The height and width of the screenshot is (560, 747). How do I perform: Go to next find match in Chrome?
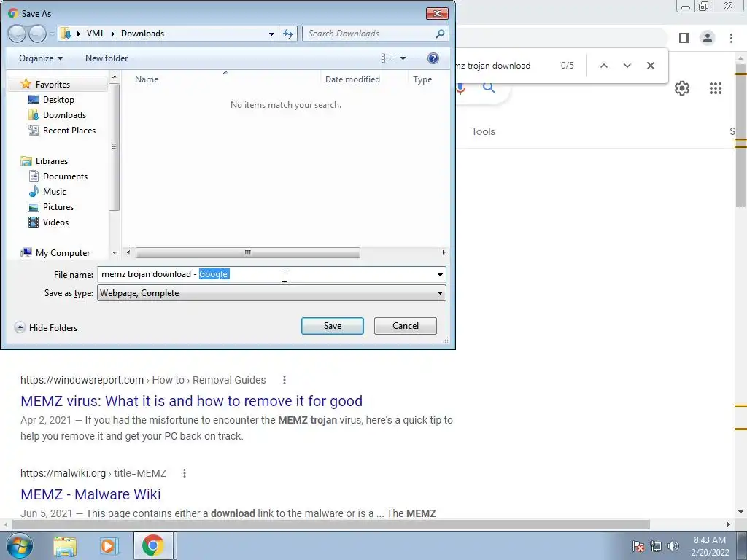point(627,66)
